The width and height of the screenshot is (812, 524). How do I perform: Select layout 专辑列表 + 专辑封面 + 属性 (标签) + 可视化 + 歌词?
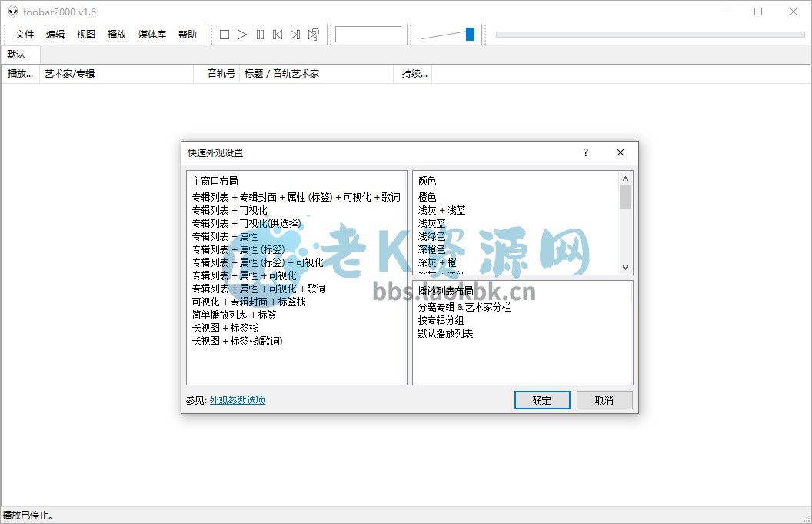coord(296,198)
